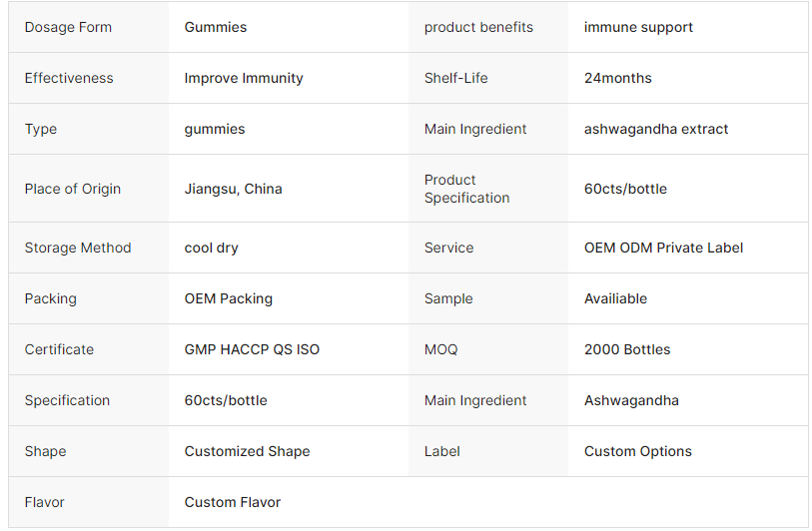Image resolution: width=812 pixels, height=531 pixels.
Task: Select the "Custom Flavor" value cell
Action: (232, 502)
